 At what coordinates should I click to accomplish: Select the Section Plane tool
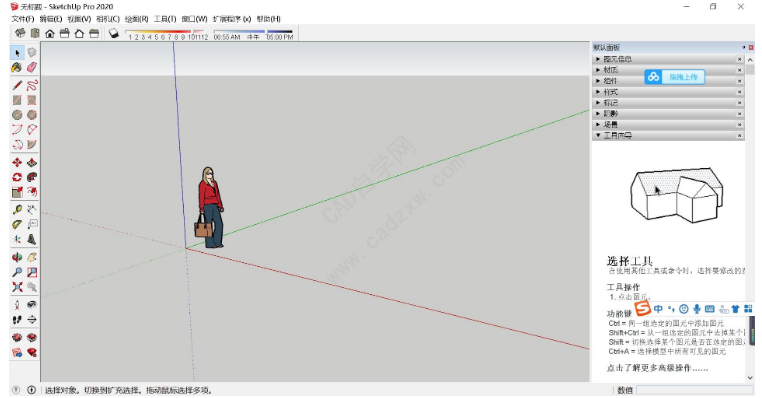point(32,319)
